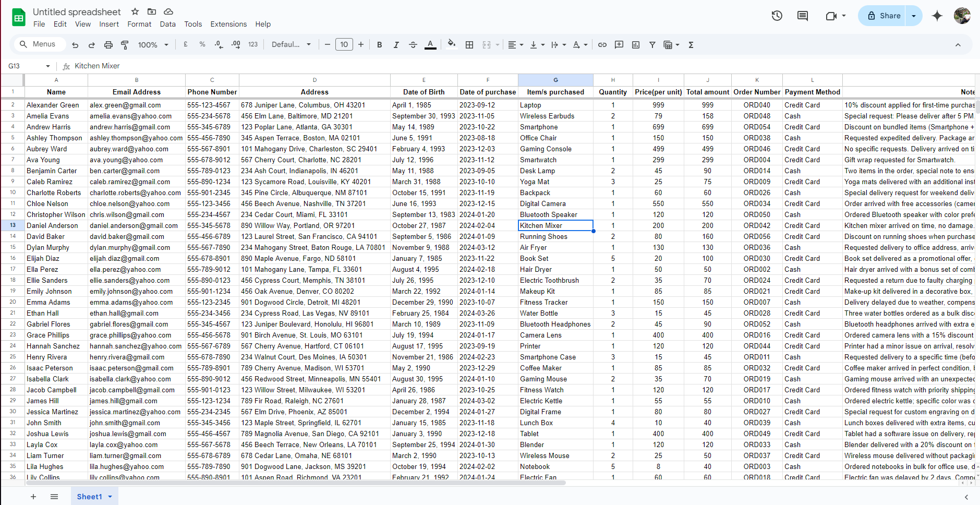Star the Untitled spreadsheet document
This screenshot has height=505, width=980.
[x=135, y=11]
